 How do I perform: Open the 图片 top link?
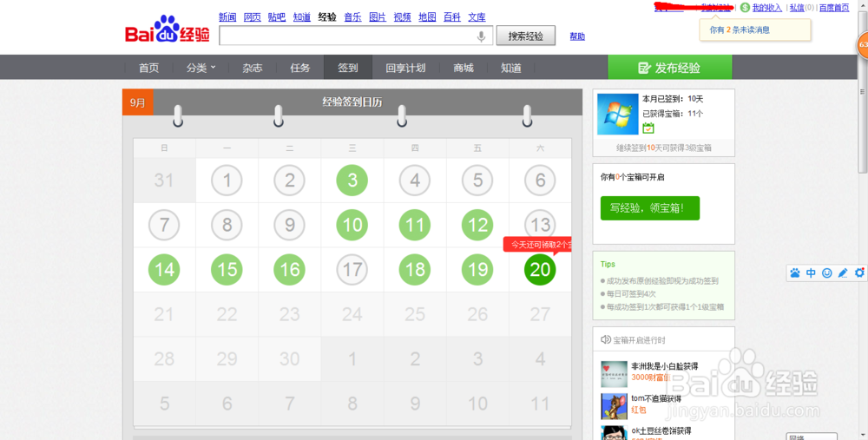(x=378, y=17)
